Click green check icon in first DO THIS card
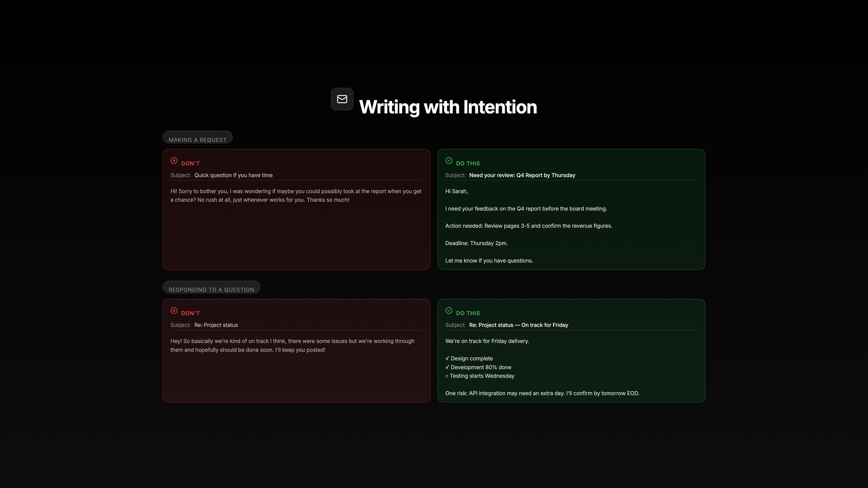This screenshot has height=488, width=868. 449,161
